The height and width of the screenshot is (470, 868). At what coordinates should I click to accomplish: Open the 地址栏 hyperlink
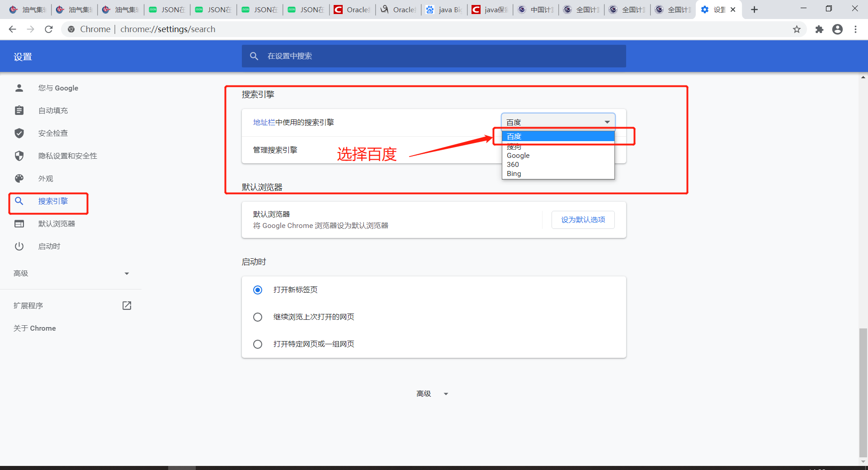click(x=264, y=122)
